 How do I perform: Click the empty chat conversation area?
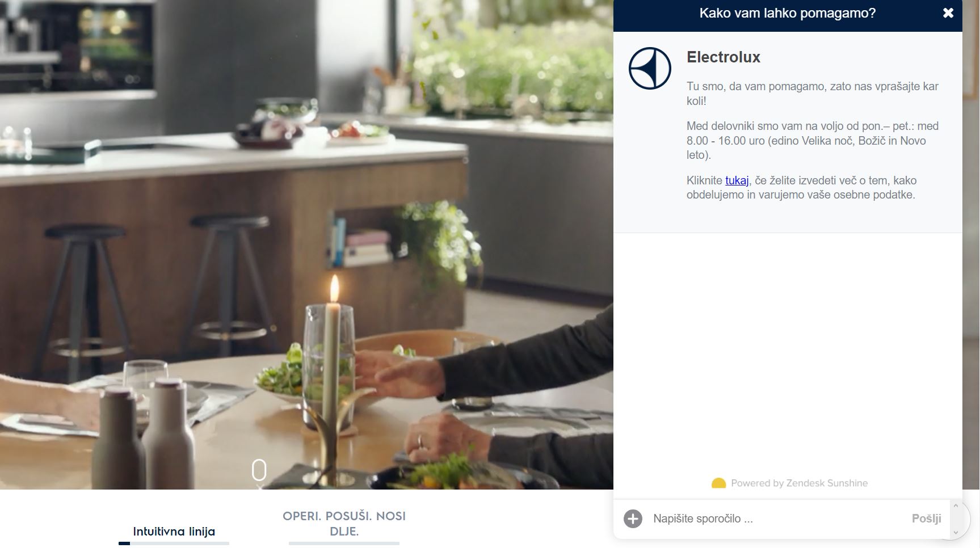(788, 352)
